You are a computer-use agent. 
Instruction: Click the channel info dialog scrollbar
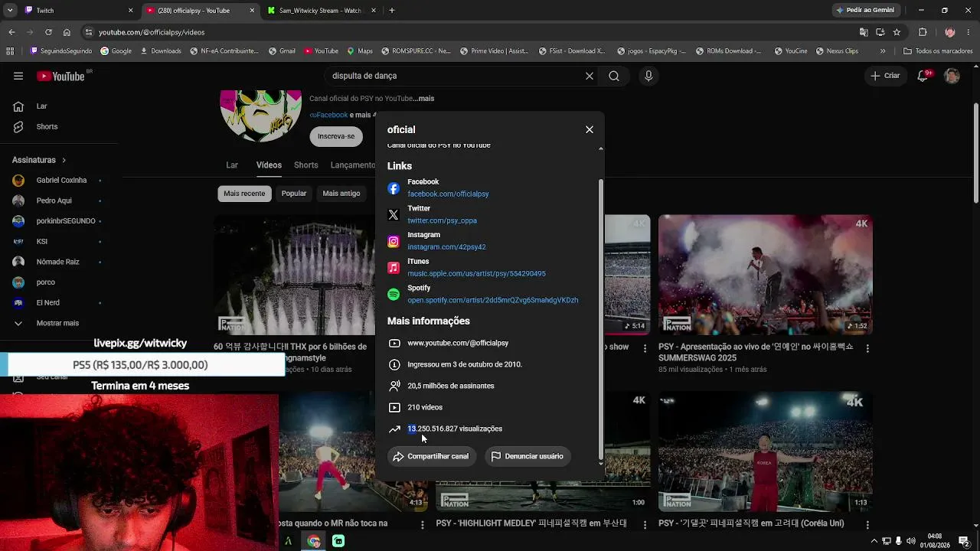(x=601, y=319)
